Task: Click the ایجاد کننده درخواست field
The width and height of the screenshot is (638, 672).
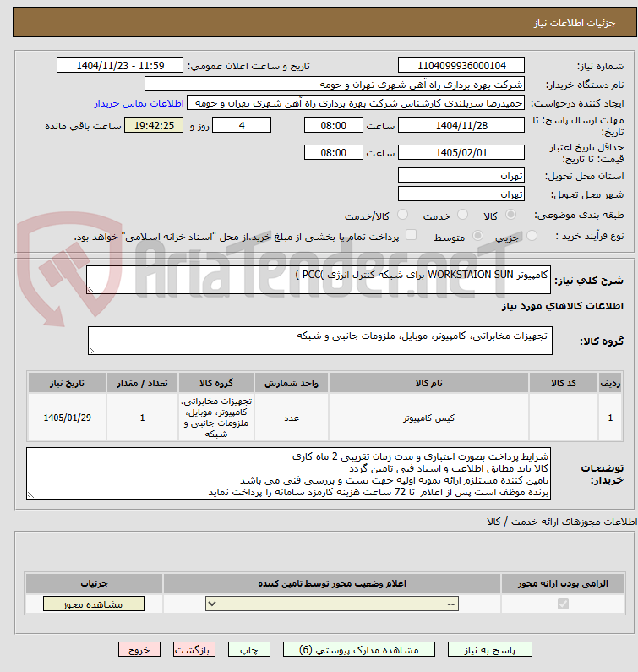Action: tap(356, 103)
